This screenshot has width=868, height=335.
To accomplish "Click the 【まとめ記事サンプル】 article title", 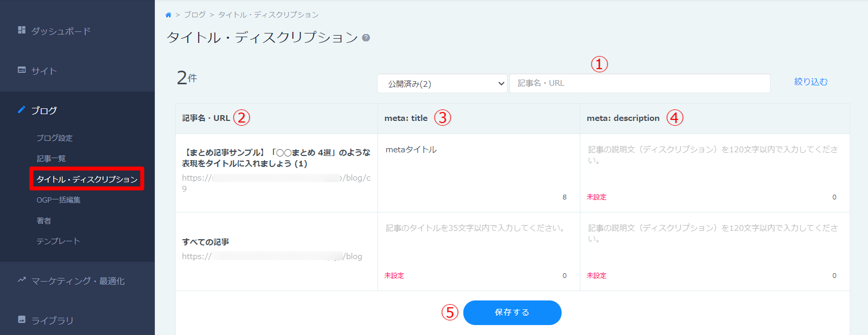I will 276,158.
